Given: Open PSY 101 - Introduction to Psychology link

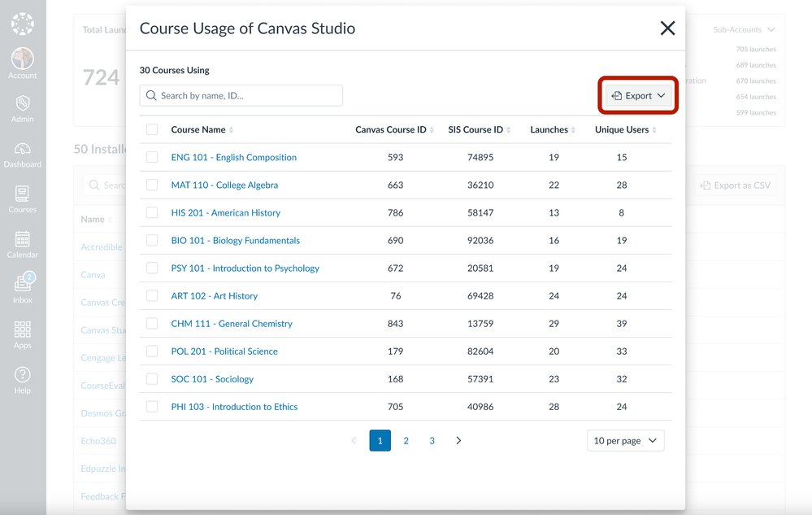Looking at the screenshot, I should point(245,268).
